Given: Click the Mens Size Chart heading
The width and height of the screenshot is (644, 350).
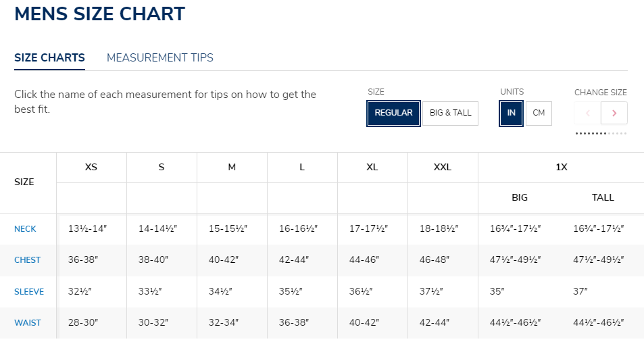Looking at the screenshot, I should [99, 14].
